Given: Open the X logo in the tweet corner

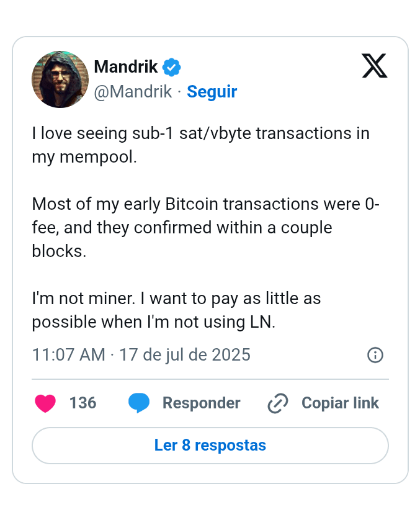Looking at the screenshot, I should point(375,66).
